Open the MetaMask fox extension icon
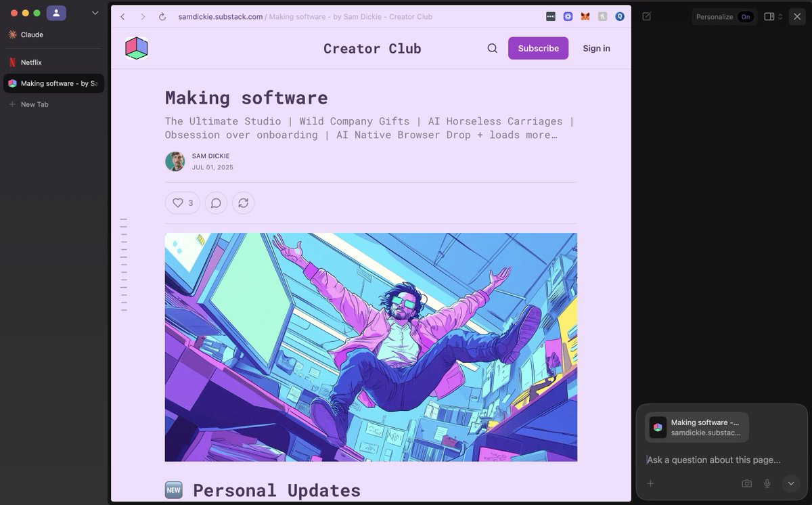The width and height of the screenshot is (812, 505). [585, 16]
